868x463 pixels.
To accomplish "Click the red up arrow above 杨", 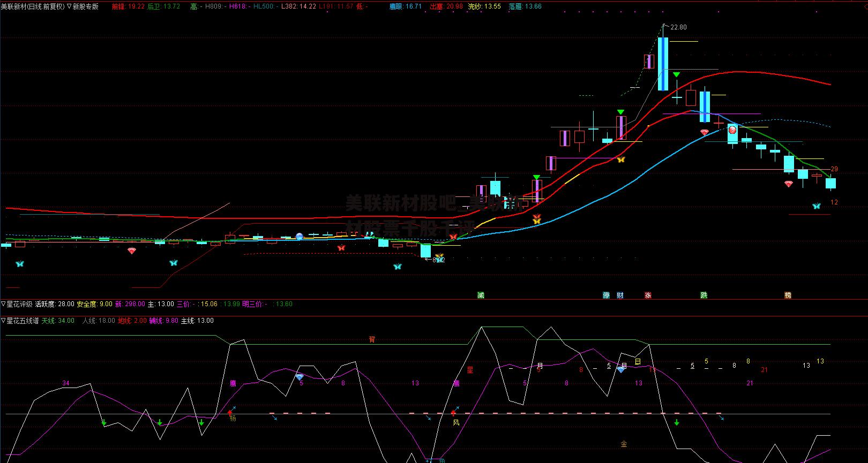I will click(x=230, y=412).
